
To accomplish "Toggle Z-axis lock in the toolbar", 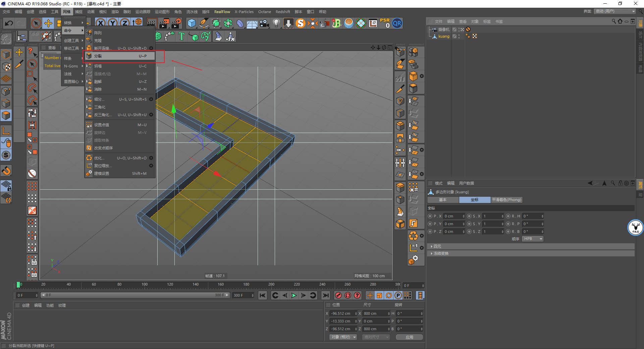I will (125, 23).
